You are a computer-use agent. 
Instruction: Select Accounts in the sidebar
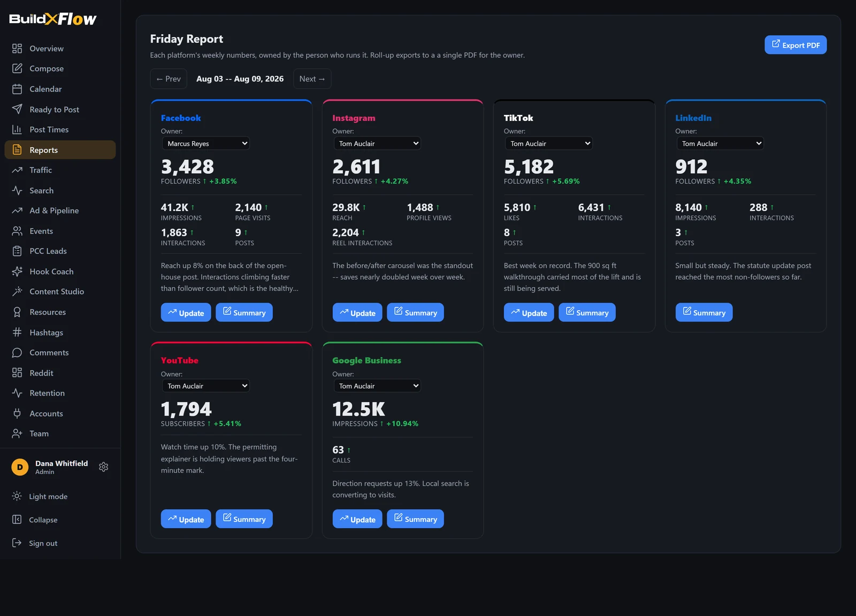tap(60, 413)
